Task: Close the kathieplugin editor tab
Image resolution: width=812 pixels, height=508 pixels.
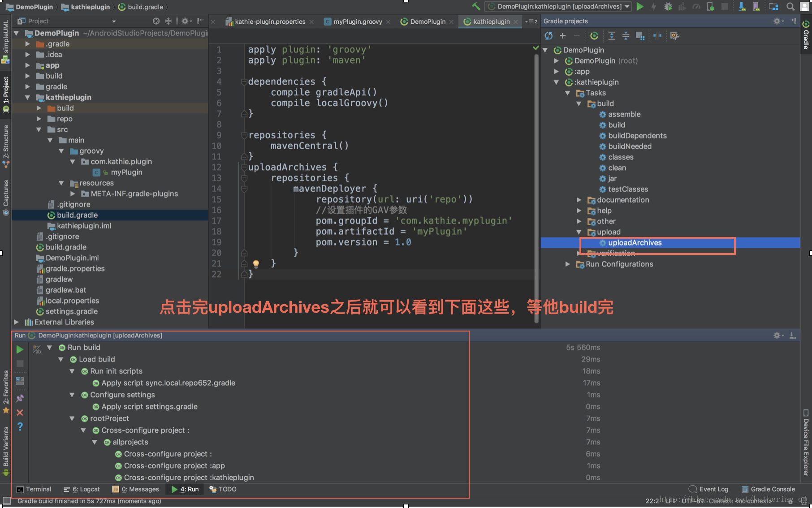Action: (x=516, y=22)
